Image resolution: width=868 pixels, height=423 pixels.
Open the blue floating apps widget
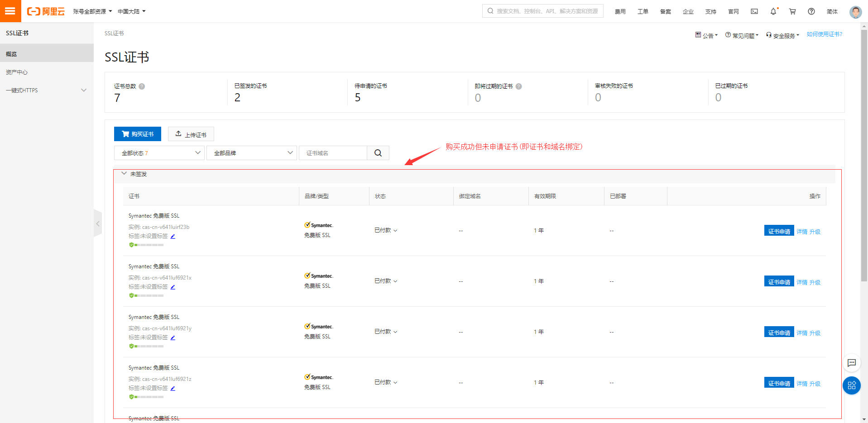coord(852,385)
